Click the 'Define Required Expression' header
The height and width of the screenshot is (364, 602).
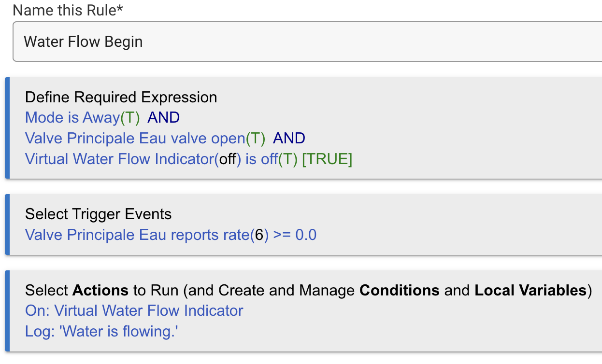[x=121, y=97]
